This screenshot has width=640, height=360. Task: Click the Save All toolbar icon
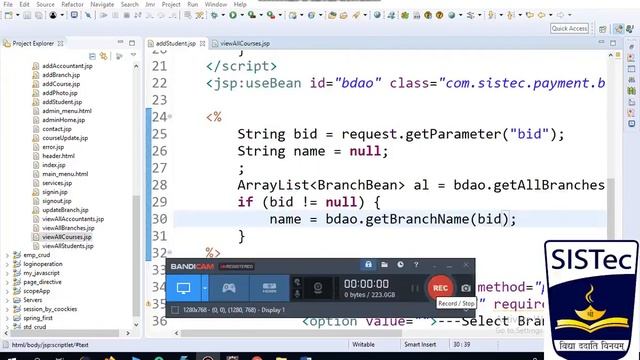(38, 15)
